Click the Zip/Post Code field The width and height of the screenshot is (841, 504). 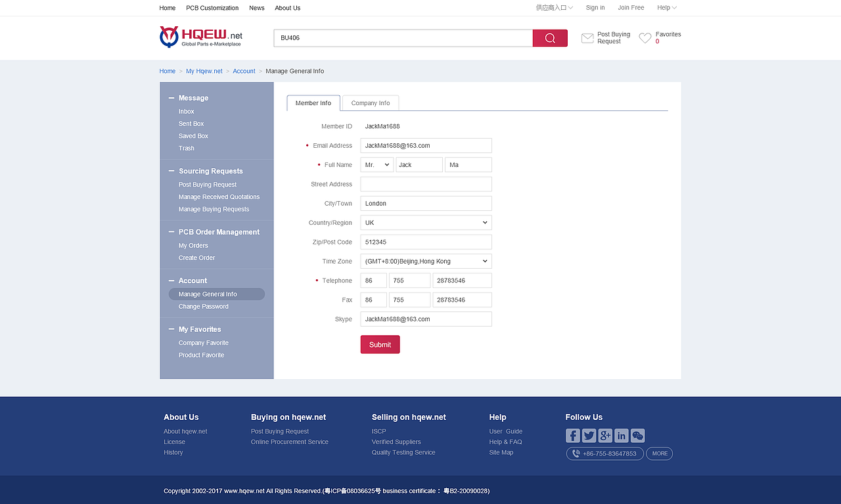pos(426,242)
